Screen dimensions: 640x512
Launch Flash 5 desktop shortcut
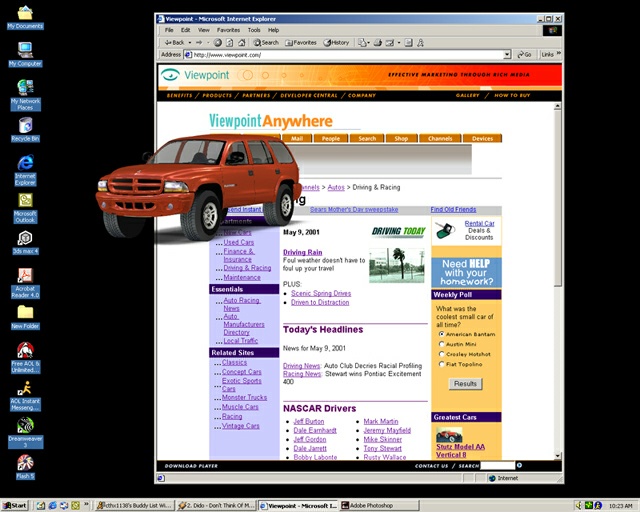coord(25,467)
